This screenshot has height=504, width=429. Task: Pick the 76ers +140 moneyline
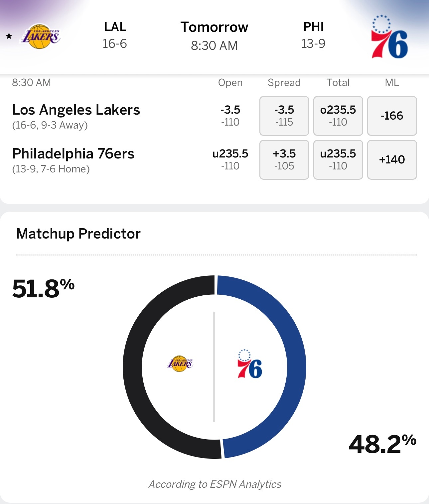(392, 159)
